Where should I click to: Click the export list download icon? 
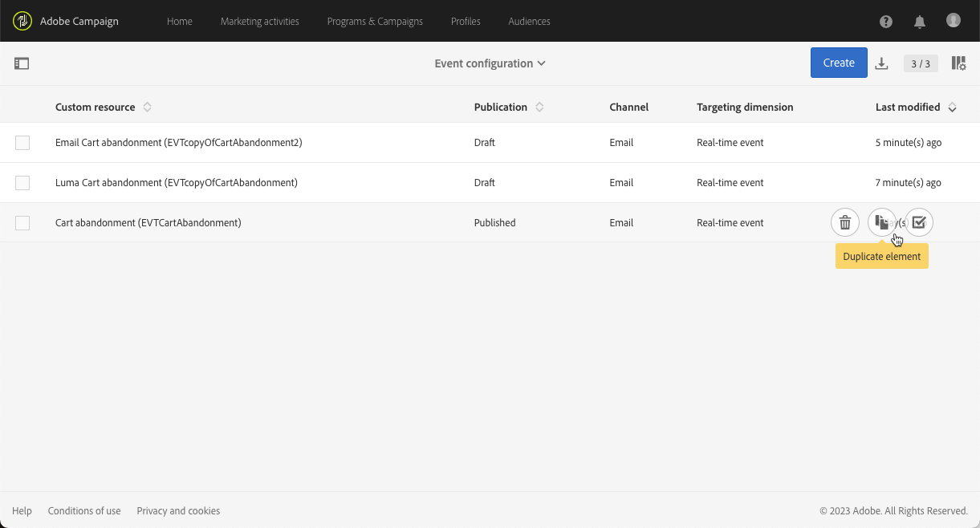pyautogui.click(x=881, y=63)
